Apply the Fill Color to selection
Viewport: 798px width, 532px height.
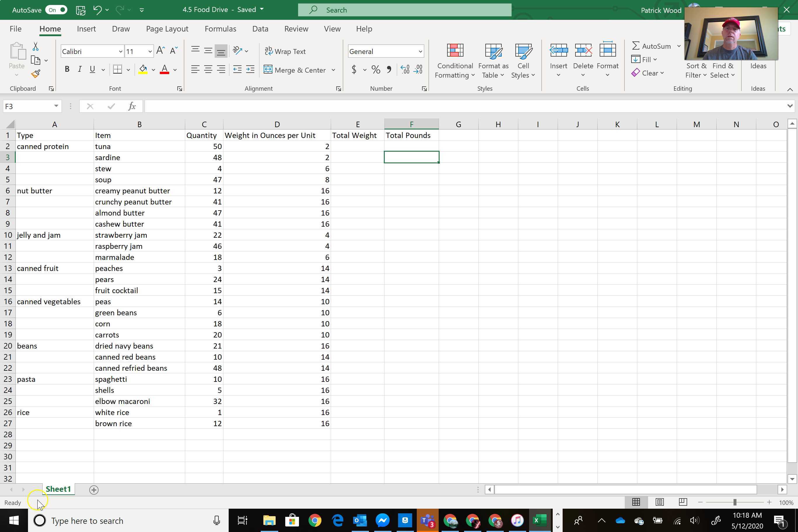pyautogui.click(x=143, y=69)
